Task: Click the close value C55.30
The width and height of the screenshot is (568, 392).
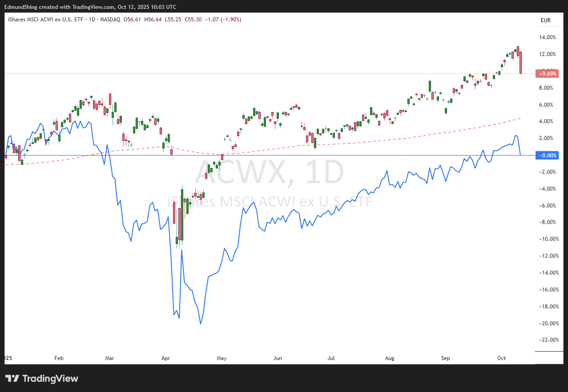Action: pyautogui.click(x=194, y=20)
